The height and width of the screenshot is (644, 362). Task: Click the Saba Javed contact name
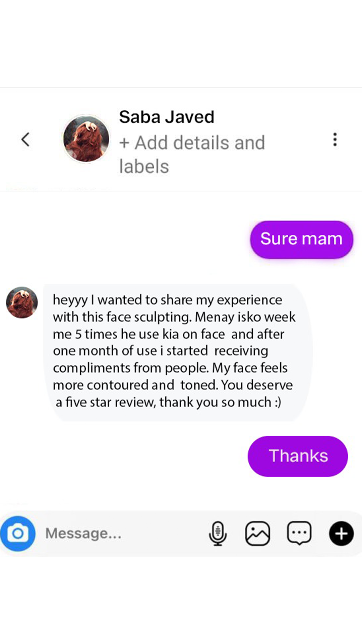pos(167,117)
